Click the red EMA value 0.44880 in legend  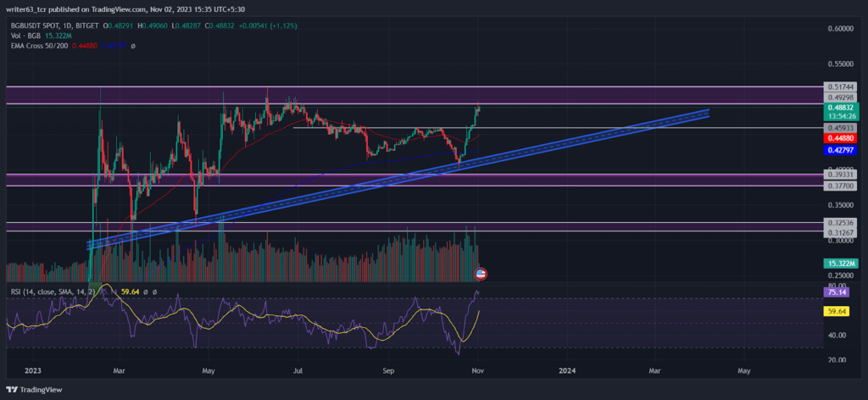tap(85, 46)
